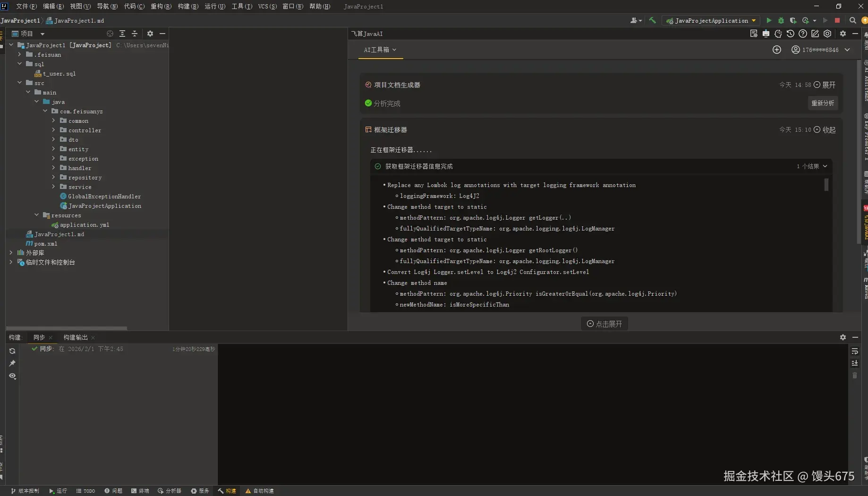Build project with the green hammer icon
The width and height of the screenshot is (868, 496).
coord(652,20)
